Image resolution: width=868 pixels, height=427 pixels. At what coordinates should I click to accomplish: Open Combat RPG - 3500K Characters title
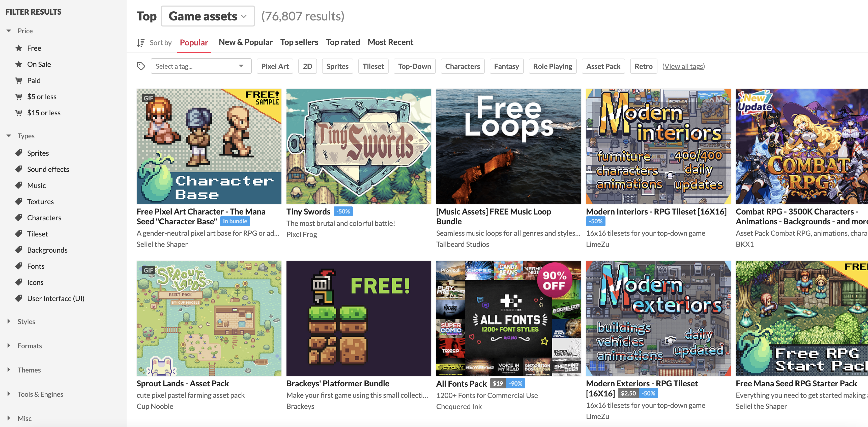click(x=802, y=217)
